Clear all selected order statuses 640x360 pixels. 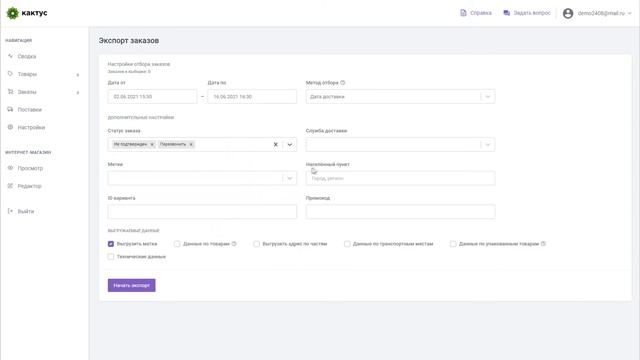click(276, 144)
